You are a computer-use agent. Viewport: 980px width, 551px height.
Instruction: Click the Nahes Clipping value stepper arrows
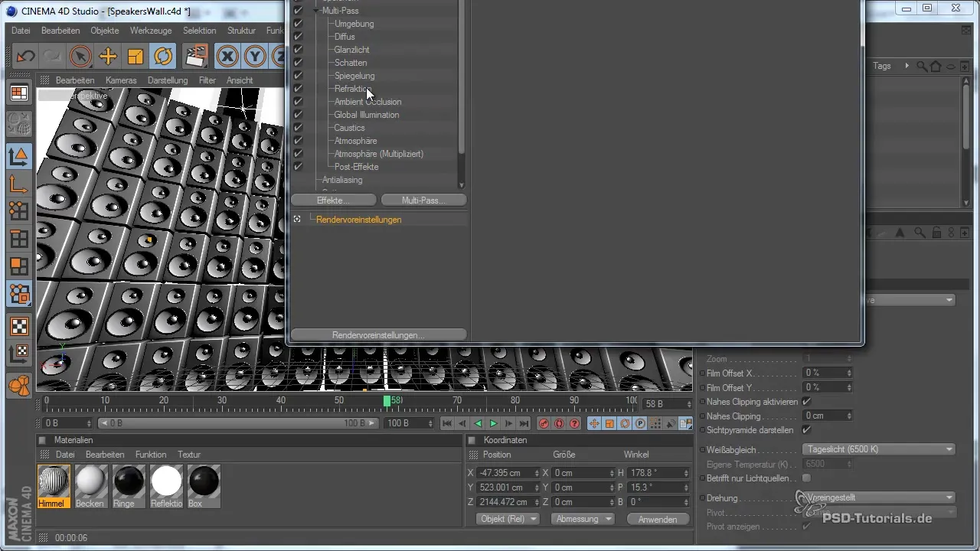[848, 416]
